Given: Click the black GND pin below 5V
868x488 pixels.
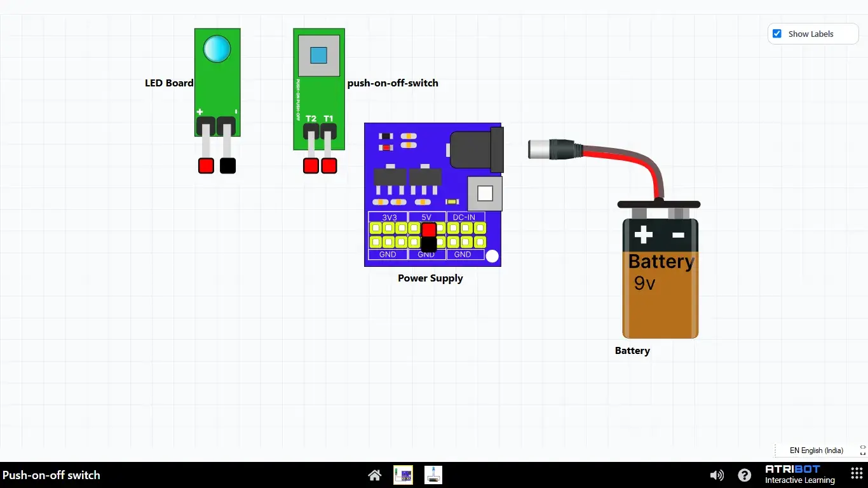Looking at the screenshot, I should (429, 243).
